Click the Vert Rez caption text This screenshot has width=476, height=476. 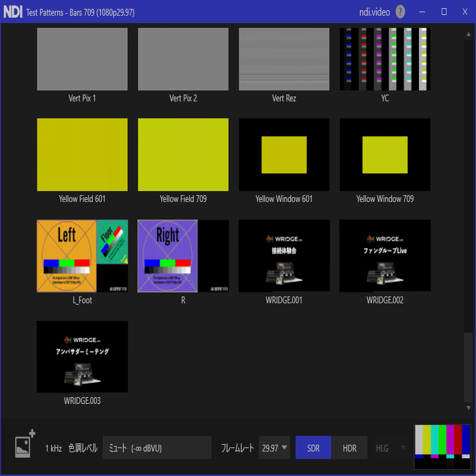click(x=284, y=98)
